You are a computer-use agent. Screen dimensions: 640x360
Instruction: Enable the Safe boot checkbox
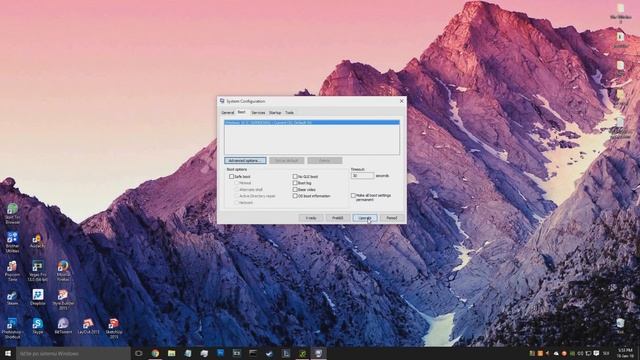(231, 176)
